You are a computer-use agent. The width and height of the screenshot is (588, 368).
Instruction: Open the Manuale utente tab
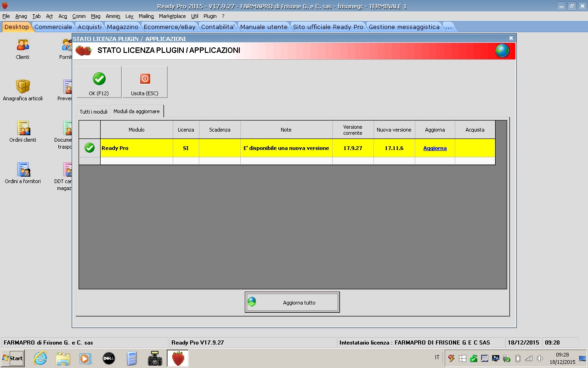(264, 27)
